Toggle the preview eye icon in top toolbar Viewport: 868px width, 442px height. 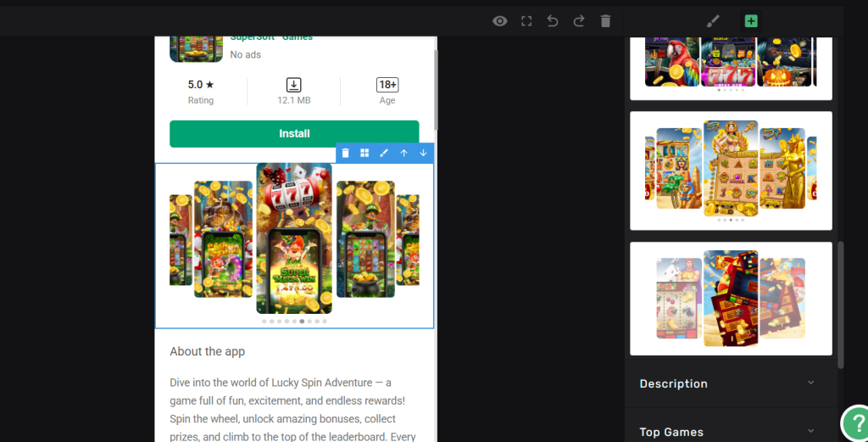coord(500,21)
